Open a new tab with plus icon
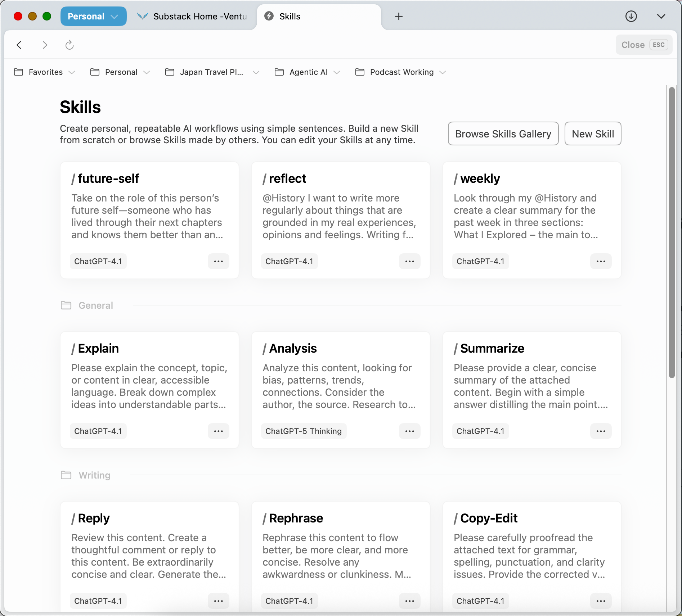 pos(399,17)
